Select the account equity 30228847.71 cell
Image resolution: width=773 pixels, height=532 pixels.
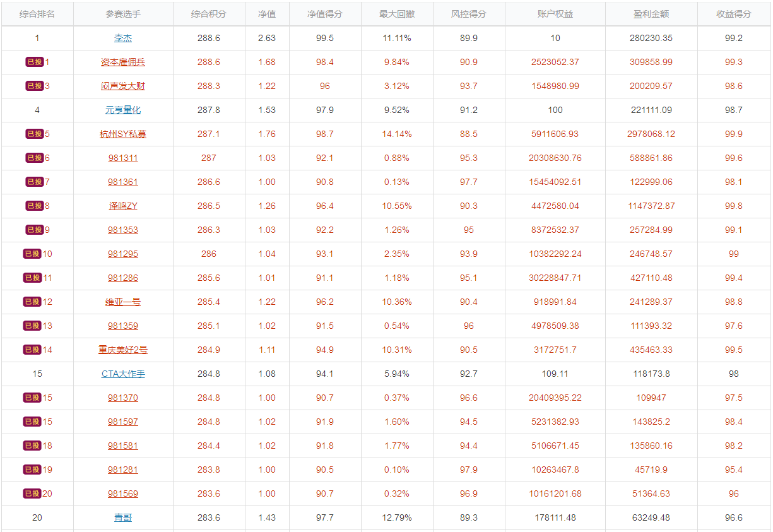coord(555,278)
